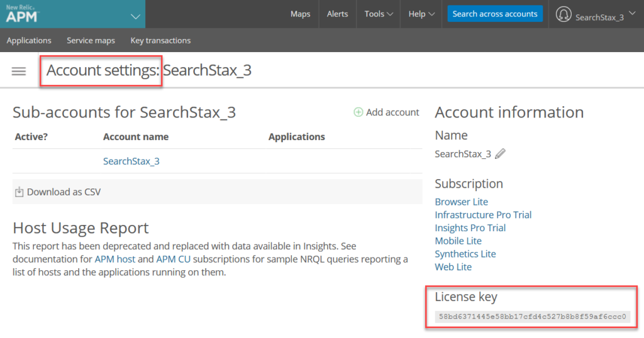The height and width of the screenshot is (338, 644).
Task: Click the Subscription heading
Action: click(469, 183)
